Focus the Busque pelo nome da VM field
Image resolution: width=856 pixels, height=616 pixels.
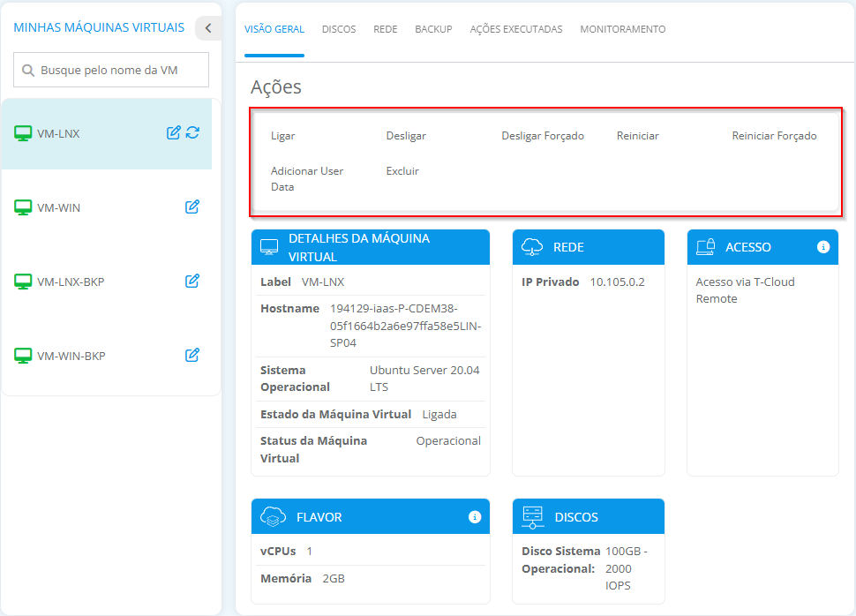coord(111,70)
